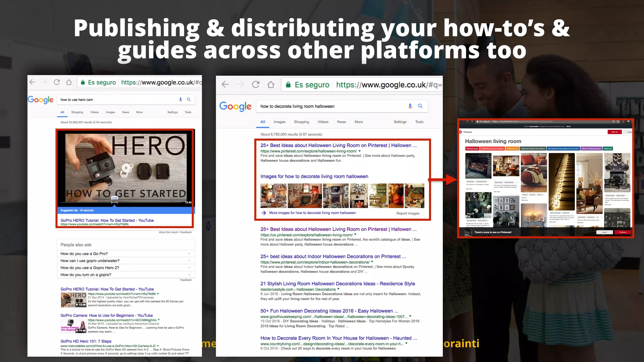
Task: Open pumpkin image thumbnail in halloween results
Action: (x=396, y=196)
